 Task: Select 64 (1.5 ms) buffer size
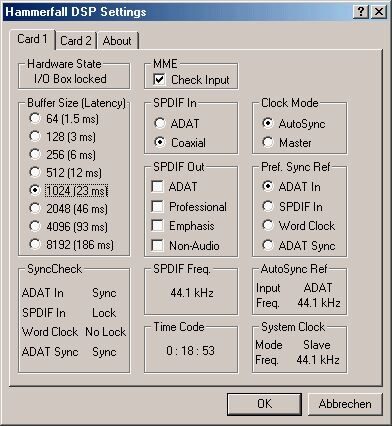pyautogui.click(x=64, y=119)
